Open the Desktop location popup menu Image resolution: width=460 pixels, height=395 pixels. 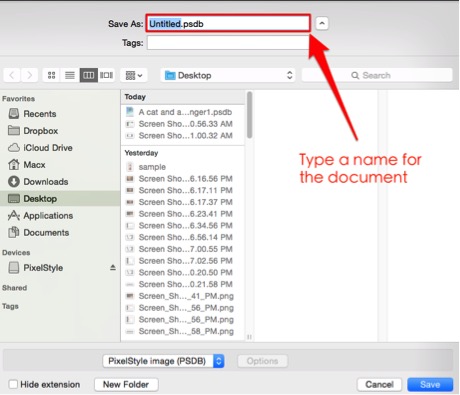point(228,75)
